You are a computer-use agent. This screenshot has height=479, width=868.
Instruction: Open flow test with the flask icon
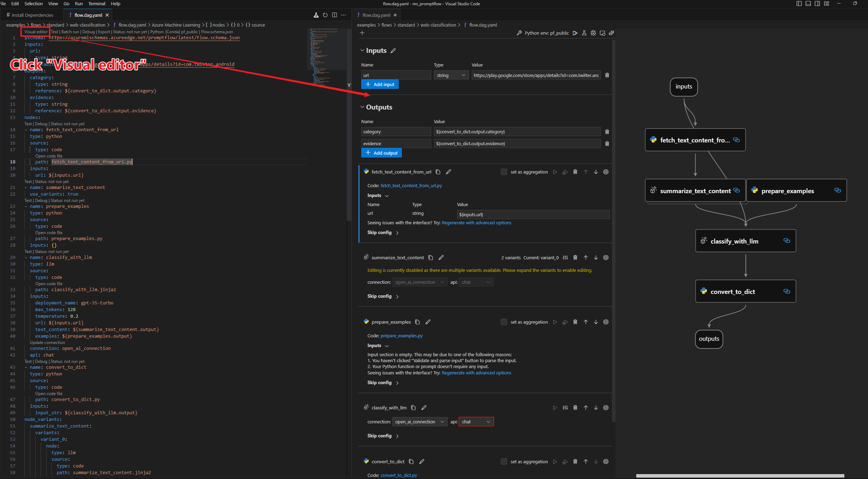tap(584, 33)
